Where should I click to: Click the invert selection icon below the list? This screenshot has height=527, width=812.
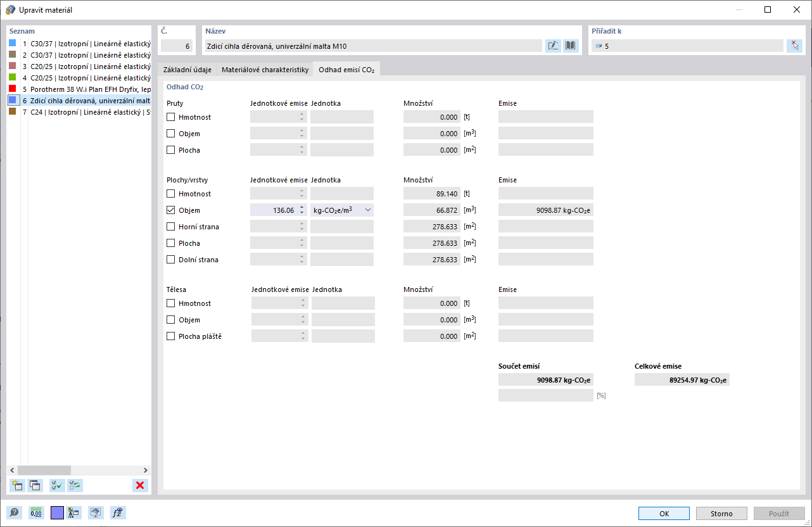point(75,486)
